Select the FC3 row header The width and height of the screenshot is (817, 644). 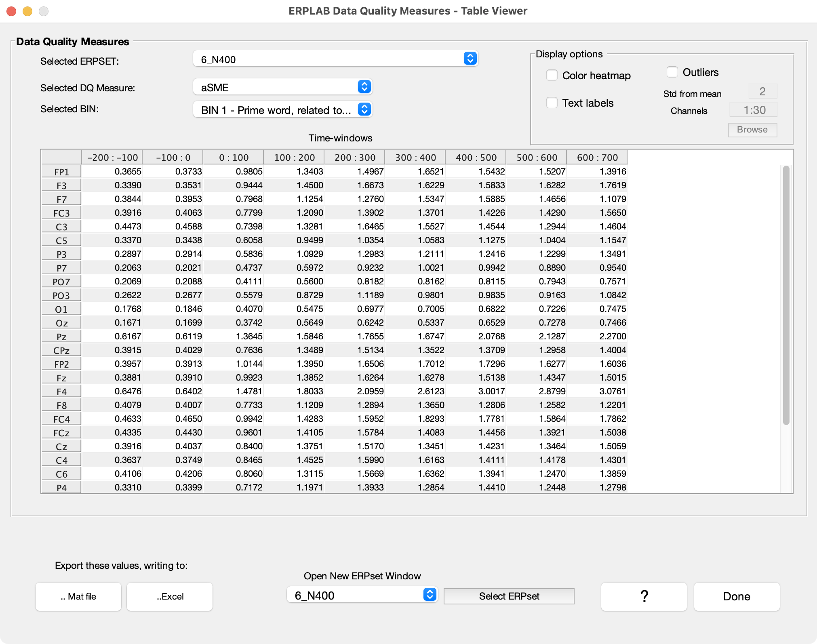[x=61, y=213]
